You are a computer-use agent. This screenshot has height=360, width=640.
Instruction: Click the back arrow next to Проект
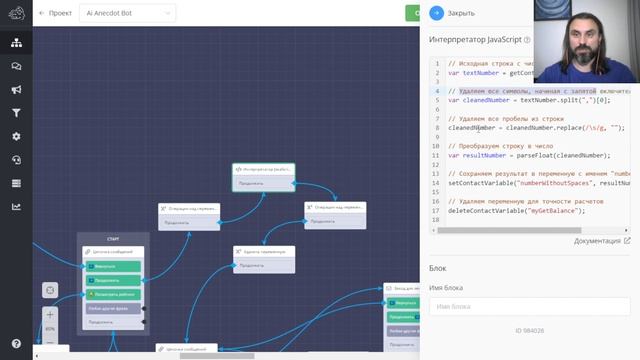pyautogui.click(x=41, y=13)
